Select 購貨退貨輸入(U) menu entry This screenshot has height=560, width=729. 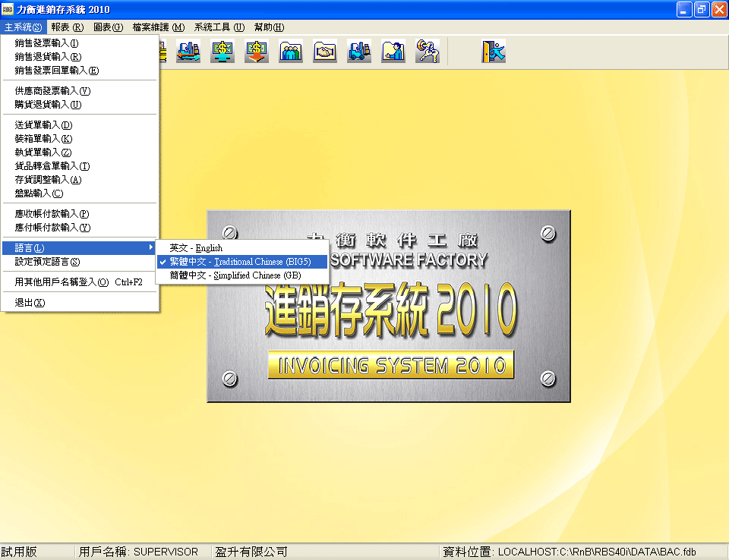coord(80,105)
